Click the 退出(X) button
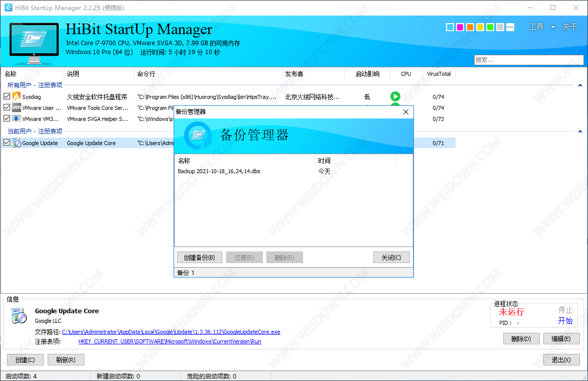 click(561, 359)
